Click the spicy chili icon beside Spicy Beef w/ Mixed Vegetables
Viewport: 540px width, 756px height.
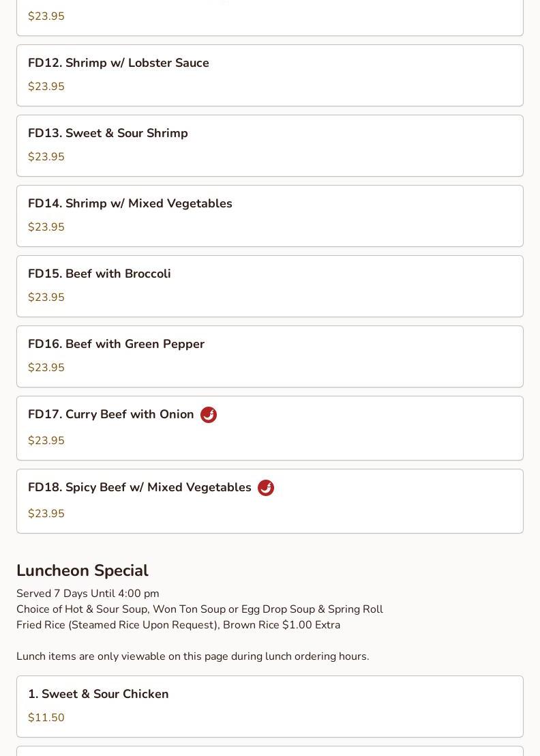point(266,488)
